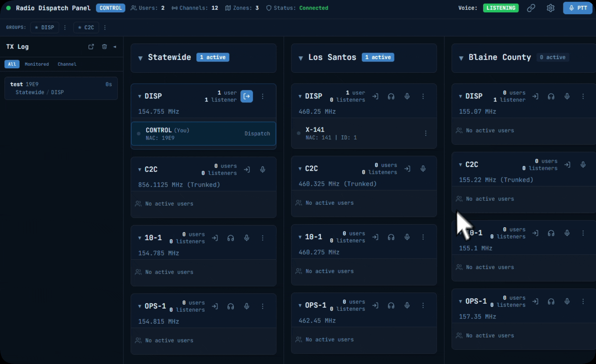Join the Los Santos DISP channel
596x364 pixels.
375,96
